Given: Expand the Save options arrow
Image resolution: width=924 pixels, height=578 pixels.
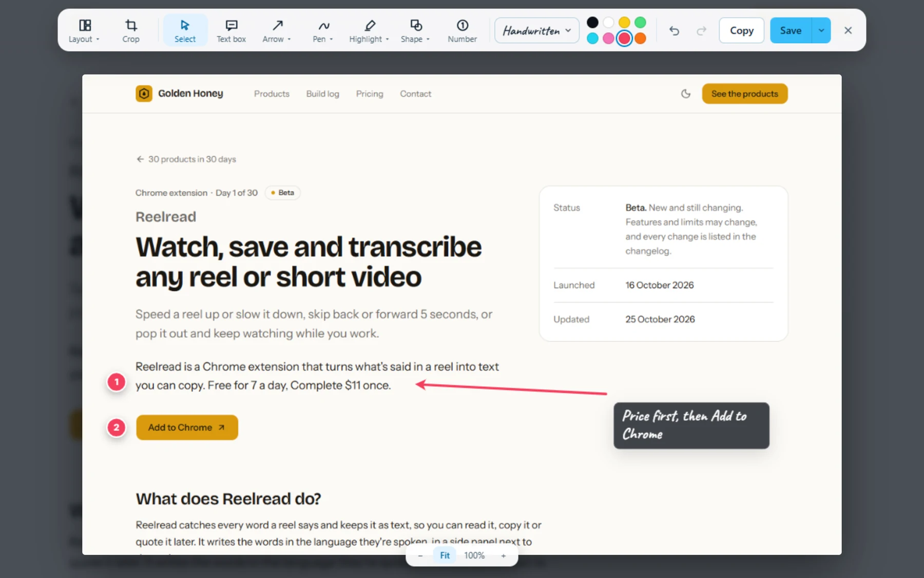Looking at the screenshot, I should [x=821, y=30].
